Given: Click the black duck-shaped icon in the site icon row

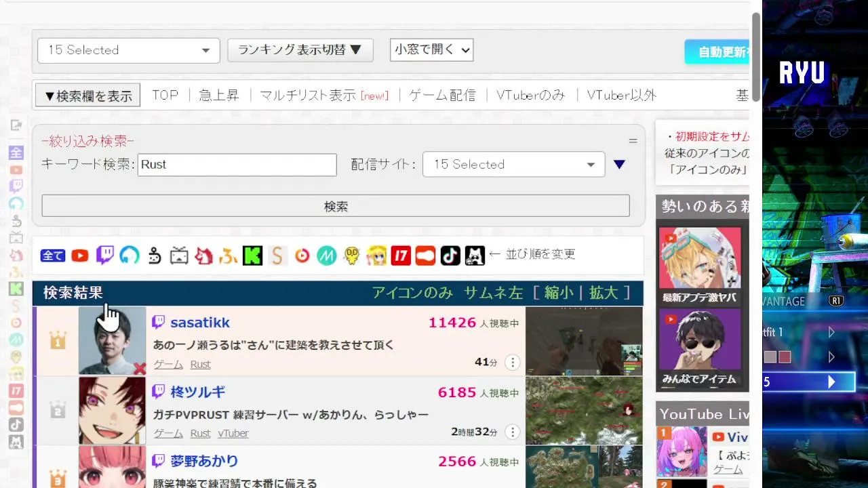Looking at the screenshot, I should coord(155,256).
